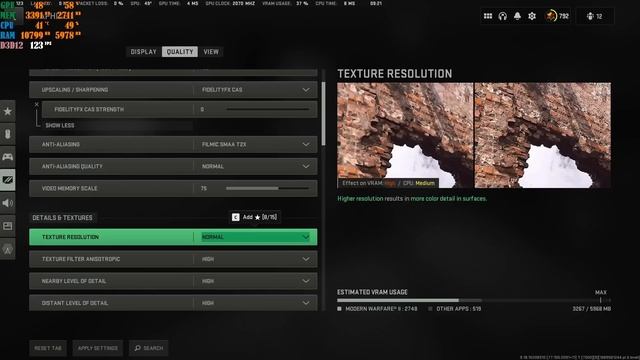Viewport: 640px width, 360px height.
Task: Click the 'Higher resolution results' description text
Action: (x=412, y=199)
